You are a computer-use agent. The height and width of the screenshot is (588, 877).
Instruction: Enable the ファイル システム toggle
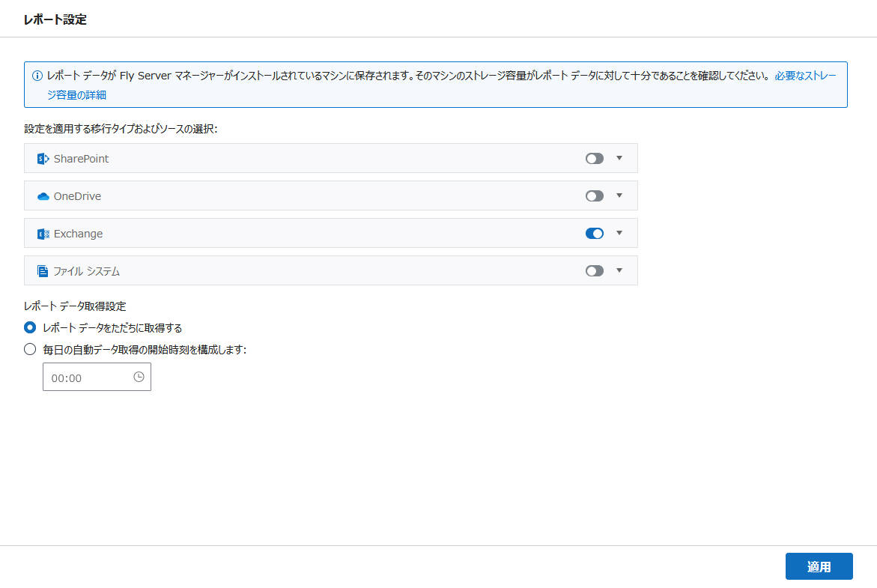(x=595, y=271)
